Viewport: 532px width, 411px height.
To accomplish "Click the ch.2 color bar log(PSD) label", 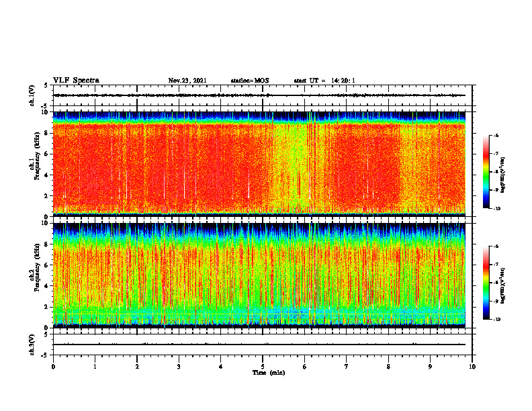I will (503, 285).
